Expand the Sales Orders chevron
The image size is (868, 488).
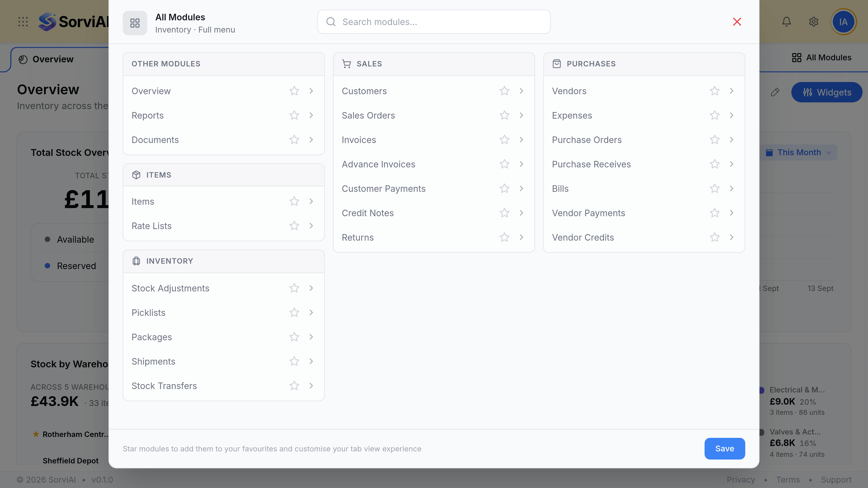click(521, 115)
